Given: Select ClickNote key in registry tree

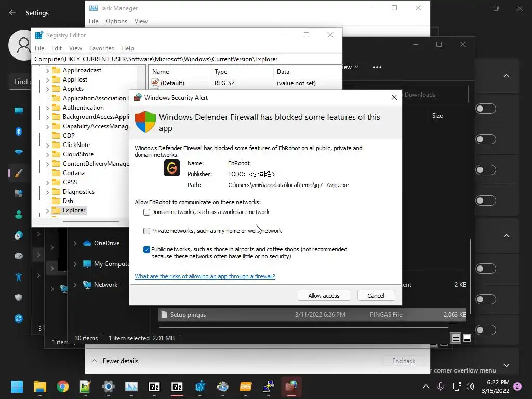Looking at the screenshot, I should (76, 145).
